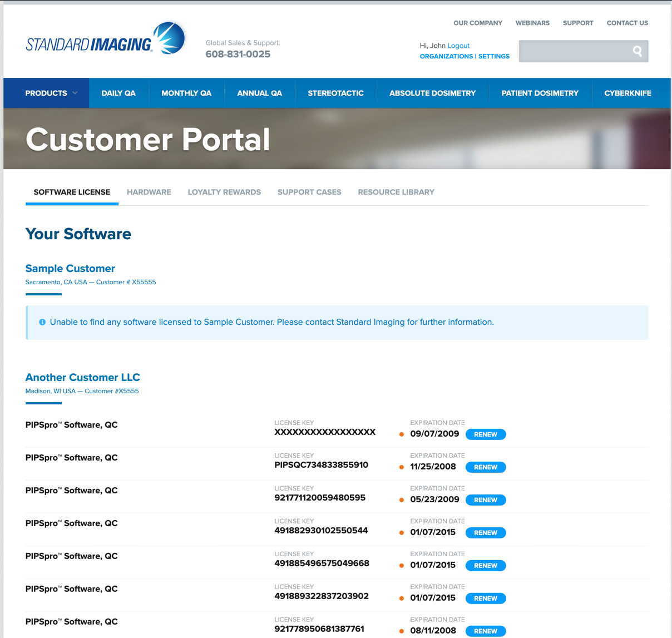Click license key 491885496575049668
This screenshot has height=638, width=672.
click(322, 563)
